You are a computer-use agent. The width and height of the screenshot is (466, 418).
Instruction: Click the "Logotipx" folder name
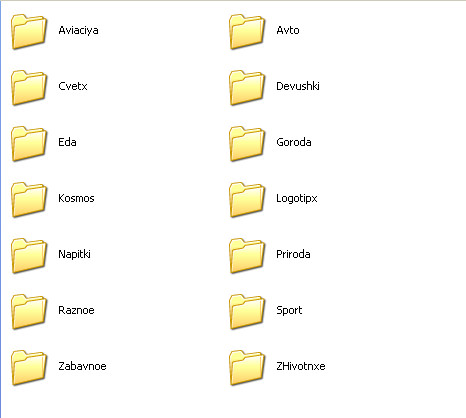click(297, 199)
